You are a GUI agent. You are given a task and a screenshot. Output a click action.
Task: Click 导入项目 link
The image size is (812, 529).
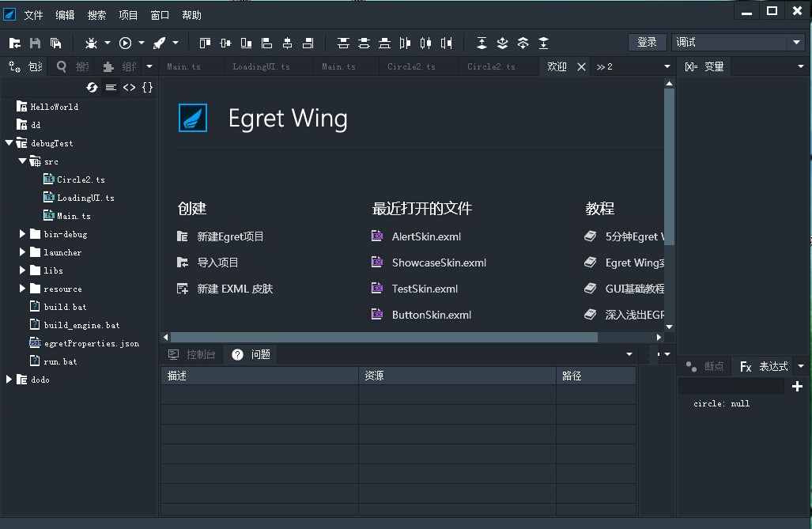[217, 263]
